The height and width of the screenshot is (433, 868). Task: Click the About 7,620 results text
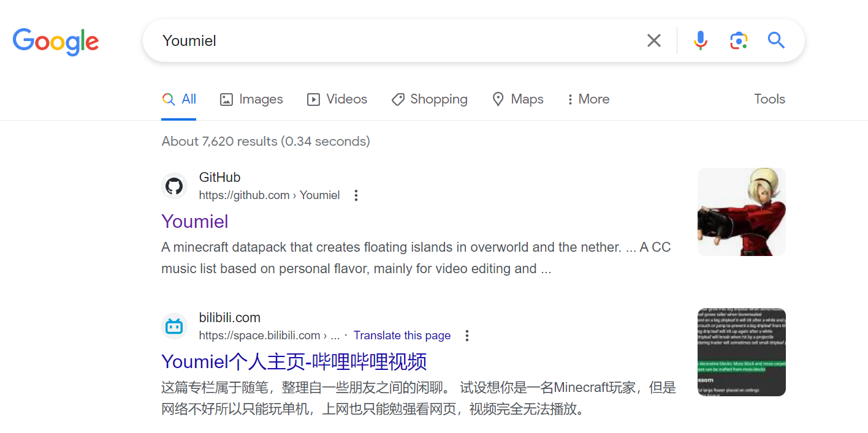(265, 141)
